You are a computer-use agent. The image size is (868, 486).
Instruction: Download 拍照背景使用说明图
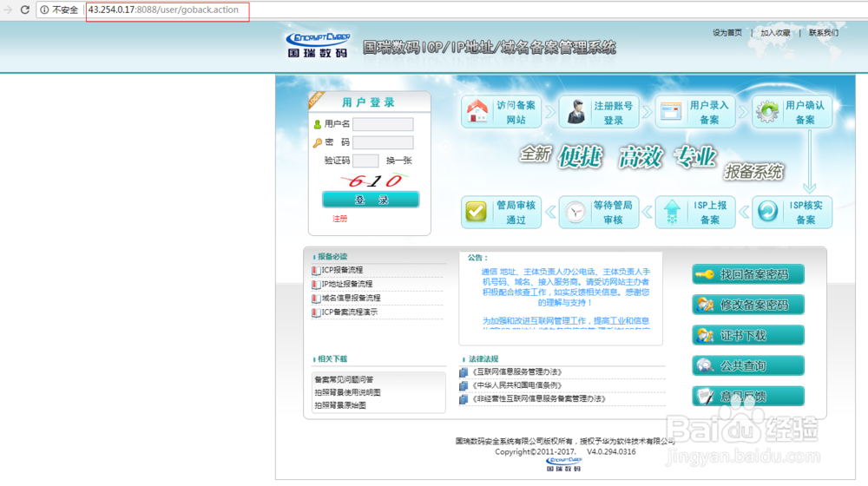tap(348, 392)
